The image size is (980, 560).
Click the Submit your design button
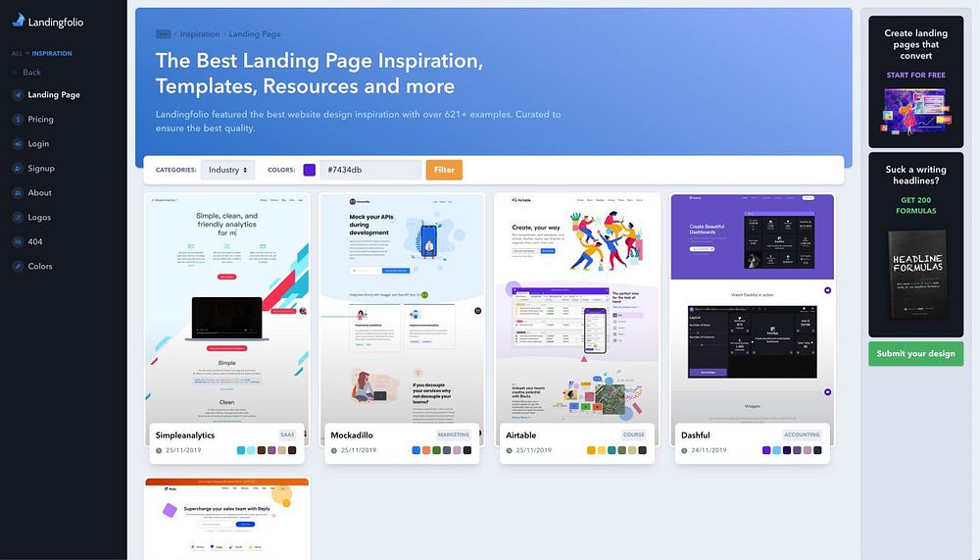tap(915, 353)
